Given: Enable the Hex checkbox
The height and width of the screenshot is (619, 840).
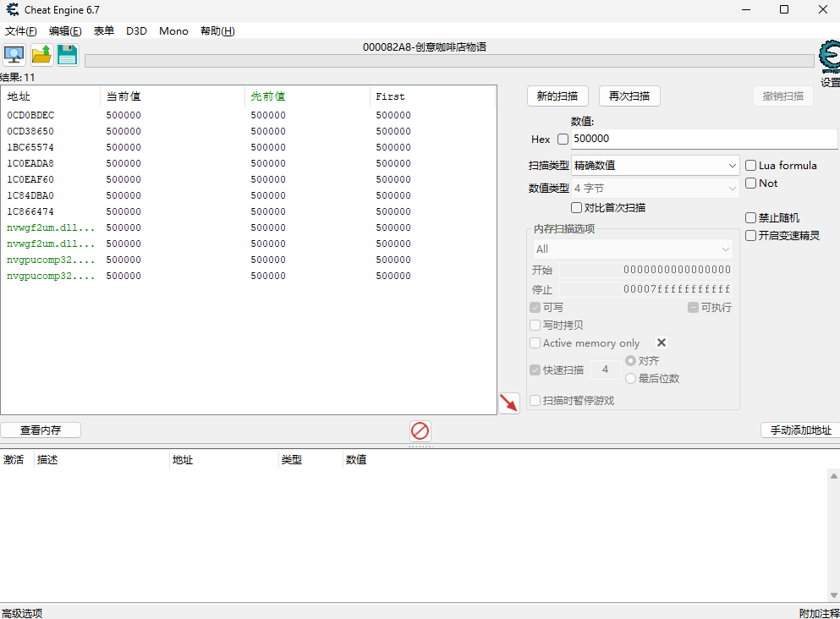Looking at the screenshot, I should 563,140.
